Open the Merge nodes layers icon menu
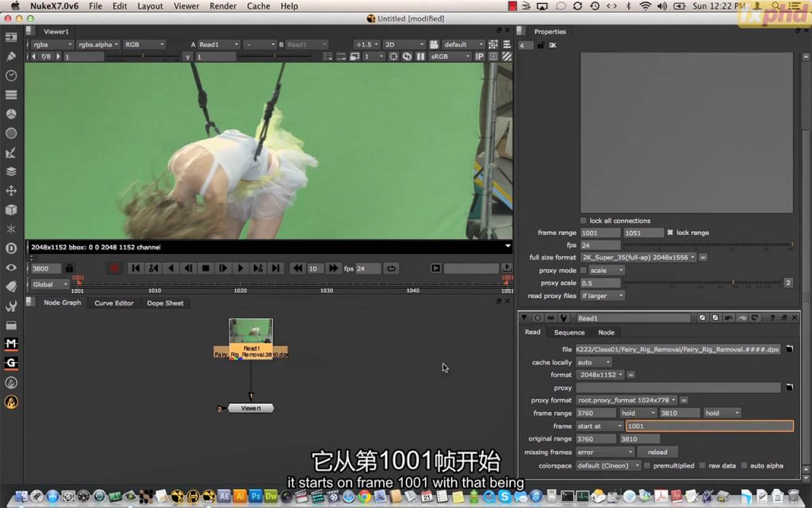 click(x=11, y=171)
